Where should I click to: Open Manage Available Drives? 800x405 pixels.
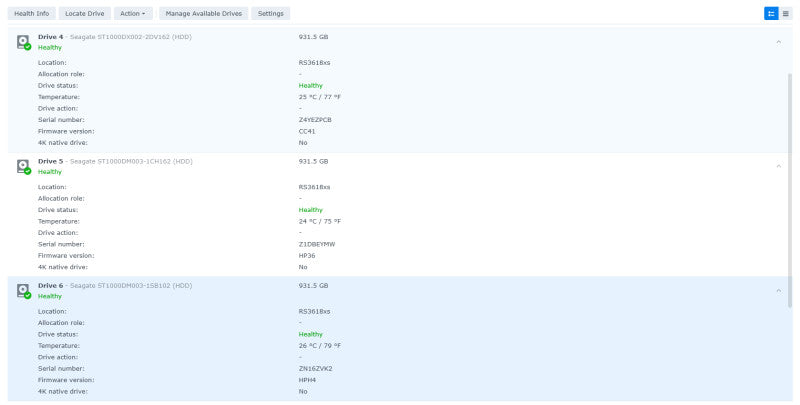[204, 14]
